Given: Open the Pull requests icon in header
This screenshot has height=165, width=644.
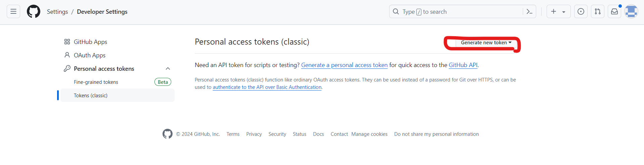Looking at the screenshot, I should tap(598, 11).
